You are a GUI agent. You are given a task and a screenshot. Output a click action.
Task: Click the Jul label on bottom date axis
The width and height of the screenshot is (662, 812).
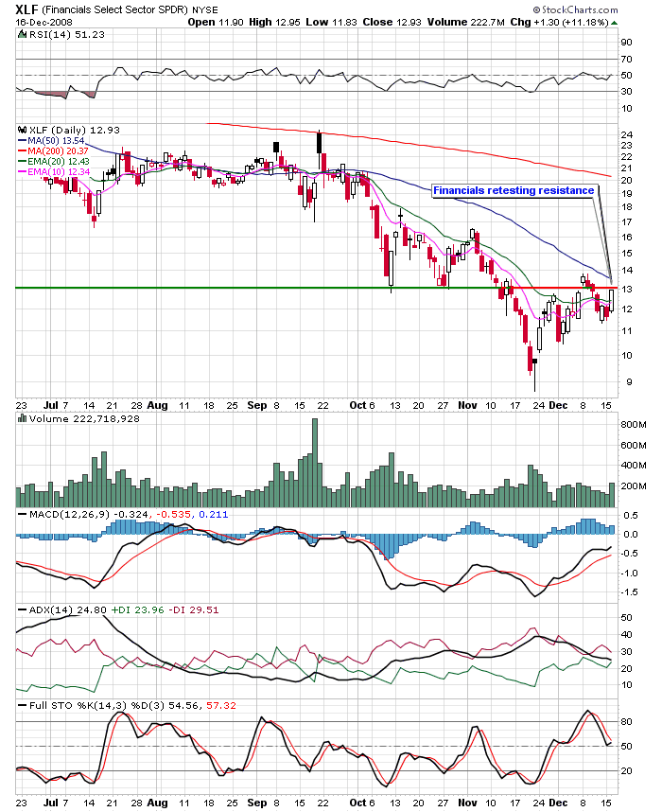click(x=50, y=803)
